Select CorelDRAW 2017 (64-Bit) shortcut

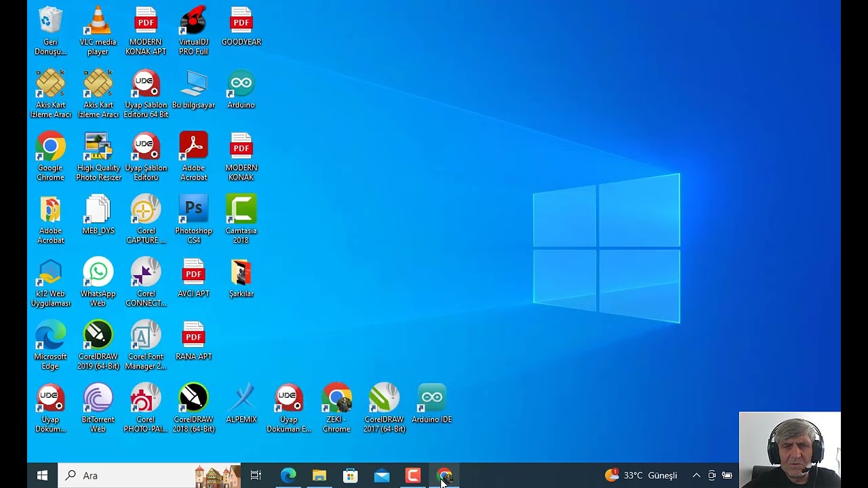click(384, 409)
